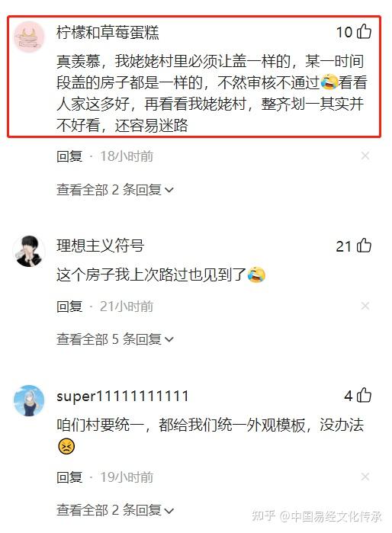Click the crying emoji after 见到了
Screen dimensions: 392x533
256,275
